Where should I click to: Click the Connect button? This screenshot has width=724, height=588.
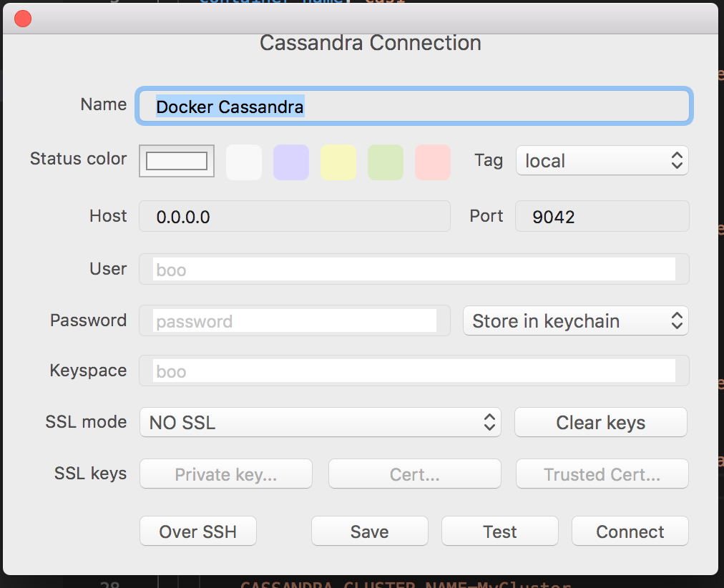[x=630, y=531]
